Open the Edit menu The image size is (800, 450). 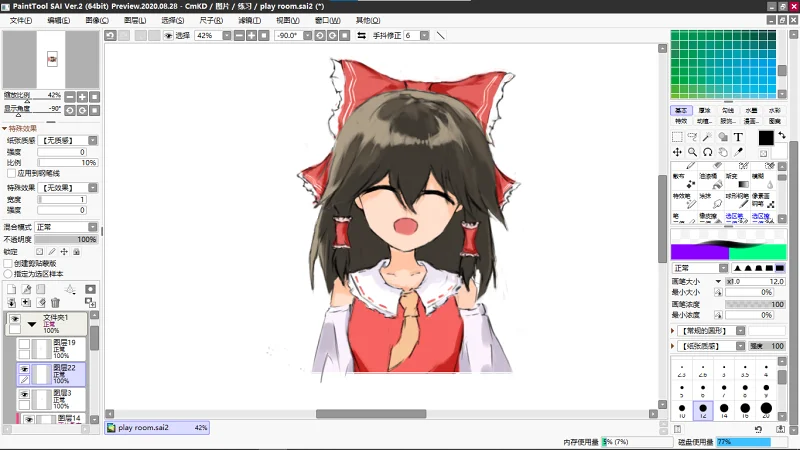click(59, 20)
